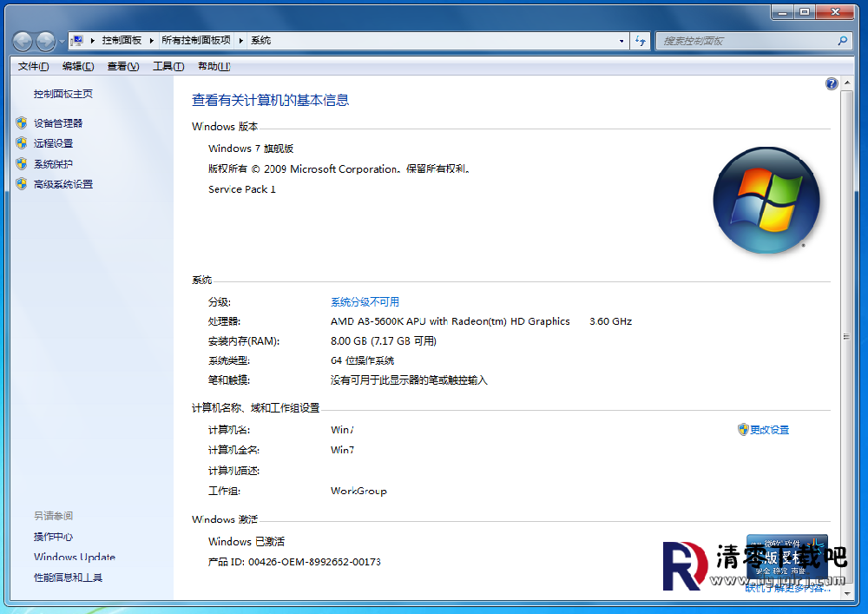Click the search magnifier icon
The height and width of the screenshot is (614, 868).
click(x=843, y=41)
